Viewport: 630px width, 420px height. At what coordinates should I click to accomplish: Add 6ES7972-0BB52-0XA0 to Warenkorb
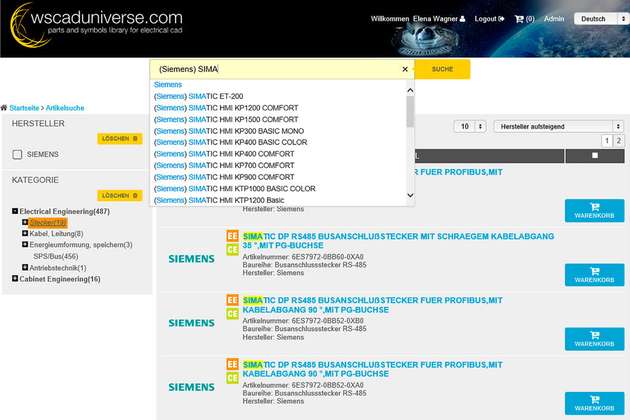(x=594, y=404)
